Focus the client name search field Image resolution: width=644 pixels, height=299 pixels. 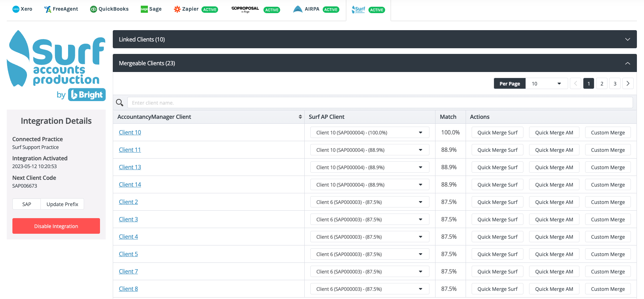click(379, 103)
